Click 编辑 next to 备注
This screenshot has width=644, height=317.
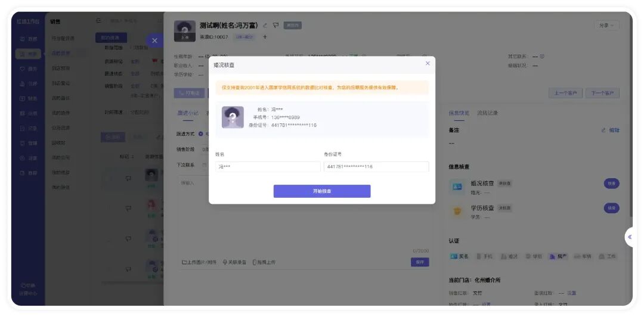[611, 130]
